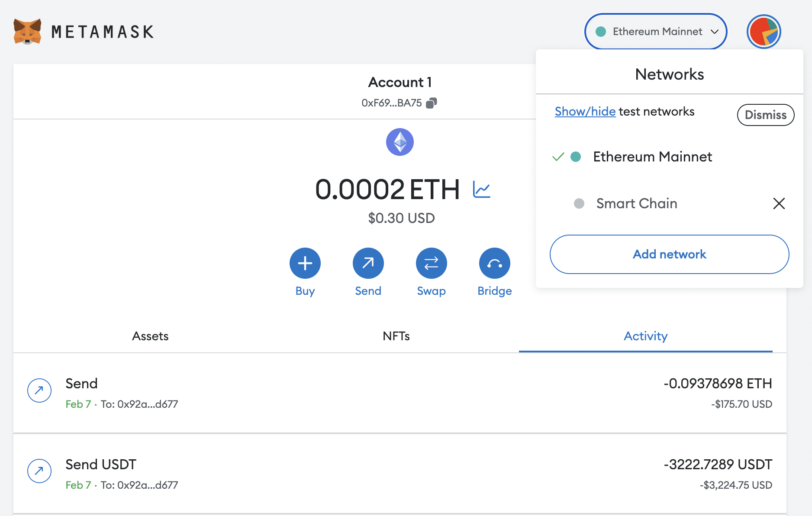The height and width of the screenshot is (516, 812).
Task: Dismiss the test networks notice
Action: 766,115
